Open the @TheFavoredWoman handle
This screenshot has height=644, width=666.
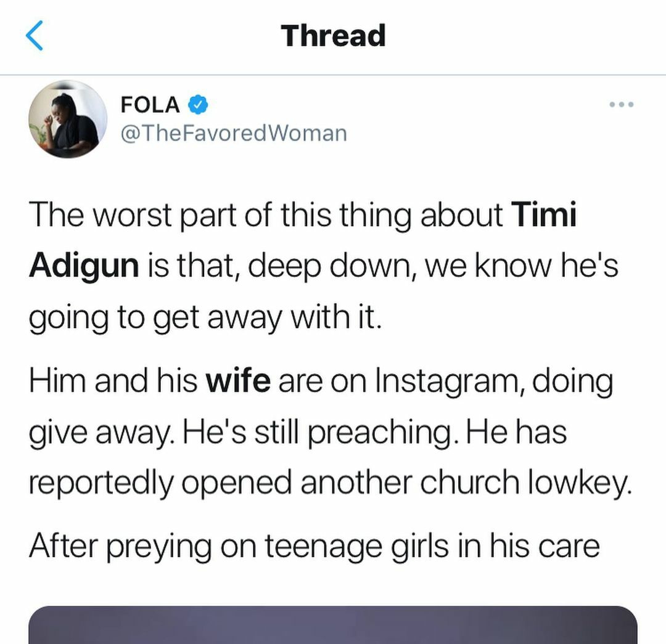point(234,132)
